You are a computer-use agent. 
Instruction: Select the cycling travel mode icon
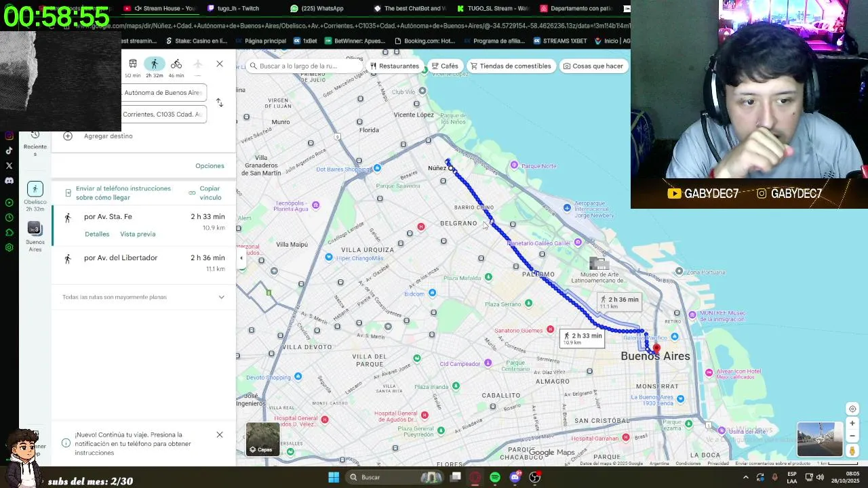[x=176, y=64]
